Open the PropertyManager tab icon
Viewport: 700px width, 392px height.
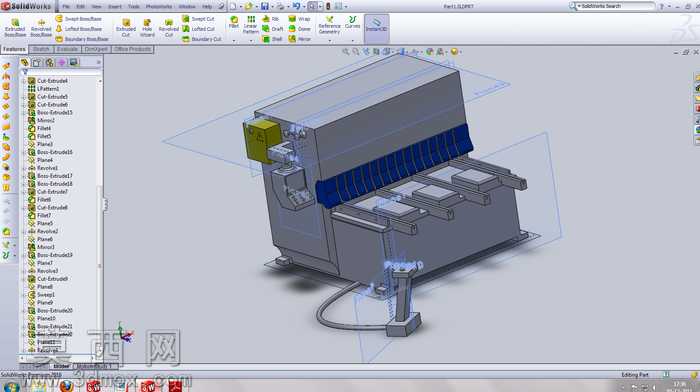37,63
